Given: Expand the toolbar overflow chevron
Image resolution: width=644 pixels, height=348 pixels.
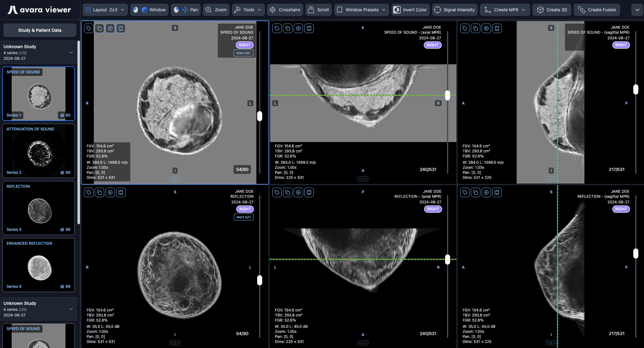Looking at the screenshot, I should pos(637,10).
